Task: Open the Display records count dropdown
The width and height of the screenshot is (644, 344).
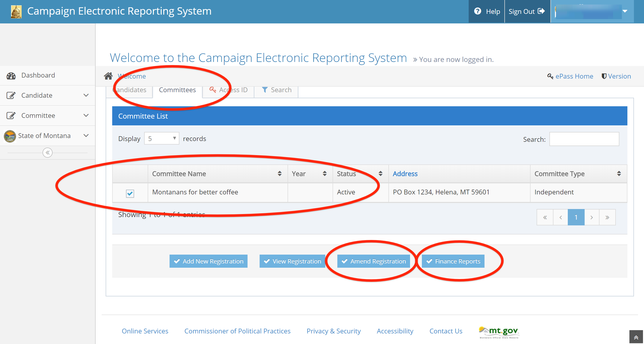Action: (162, 139)
